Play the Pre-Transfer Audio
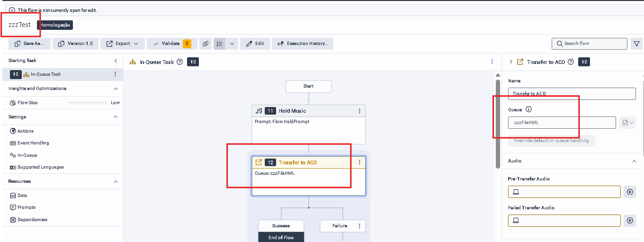Viewport: 644px width, 242px height. point(630,192)
